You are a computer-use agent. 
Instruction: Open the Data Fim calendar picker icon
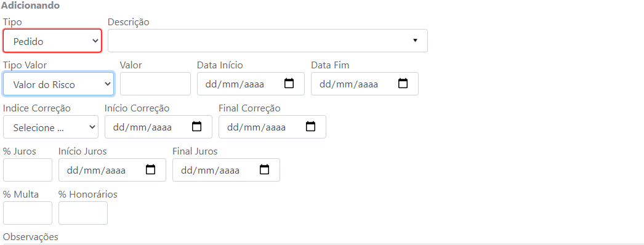pos(403,84)
